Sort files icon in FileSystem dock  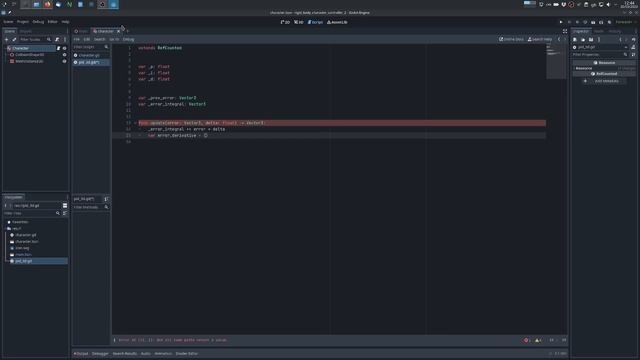tap(65, 213)
